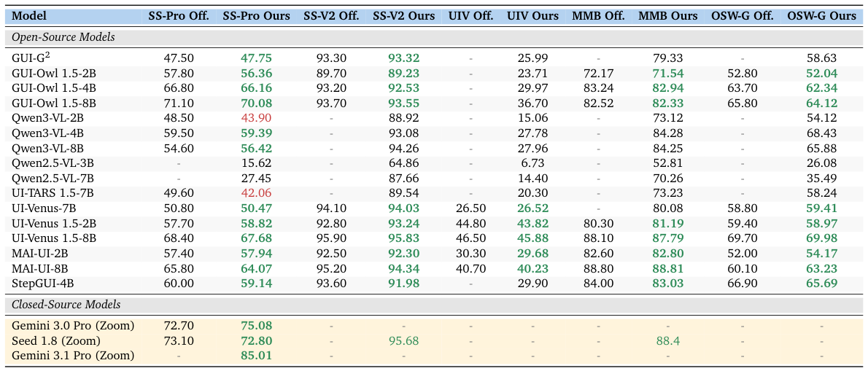Select the "SS-V2 Off." header cell
868x371 pixels.
point(332,16)
